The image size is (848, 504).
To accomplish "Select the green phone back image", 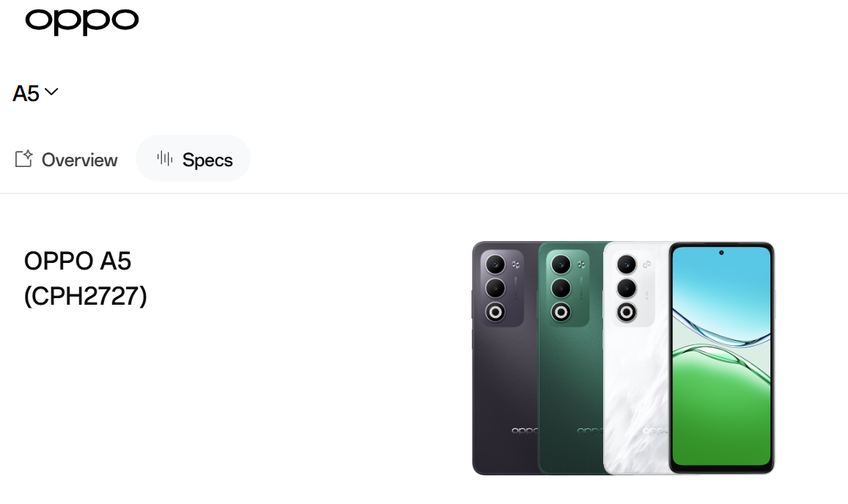I will pyautogui.click(x=570, y=358).
